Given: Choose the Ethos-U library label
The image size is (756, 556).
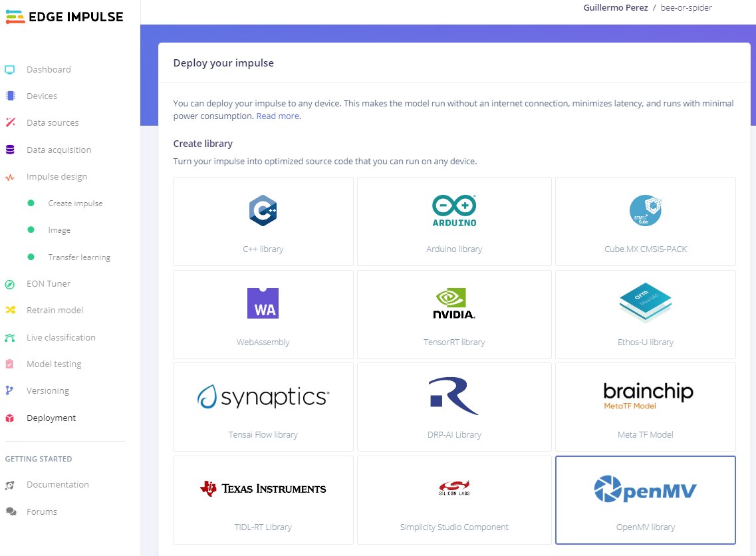Looking at the screenshot, I should (646, 342).
